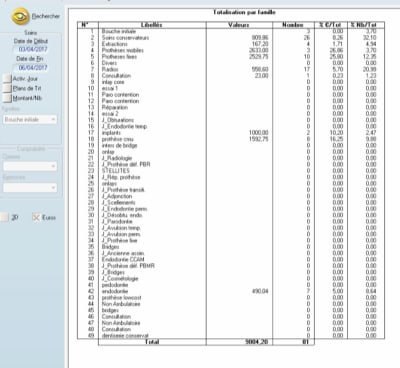Screen dimensions: 400x368
Task: Enable the Plans de Trt checkbox
Action: pyautogui.click(x=7, y=88)
